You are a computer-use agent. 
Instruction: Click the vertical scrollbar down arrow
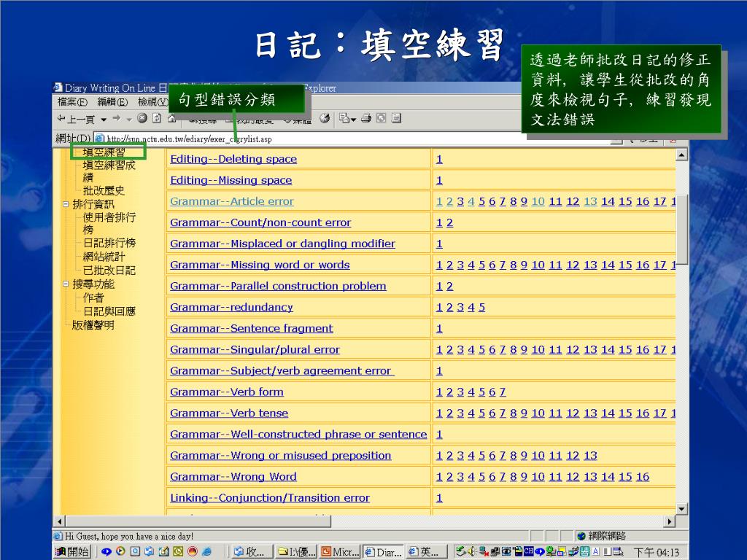pyautogui.click(x=682, y=509)
